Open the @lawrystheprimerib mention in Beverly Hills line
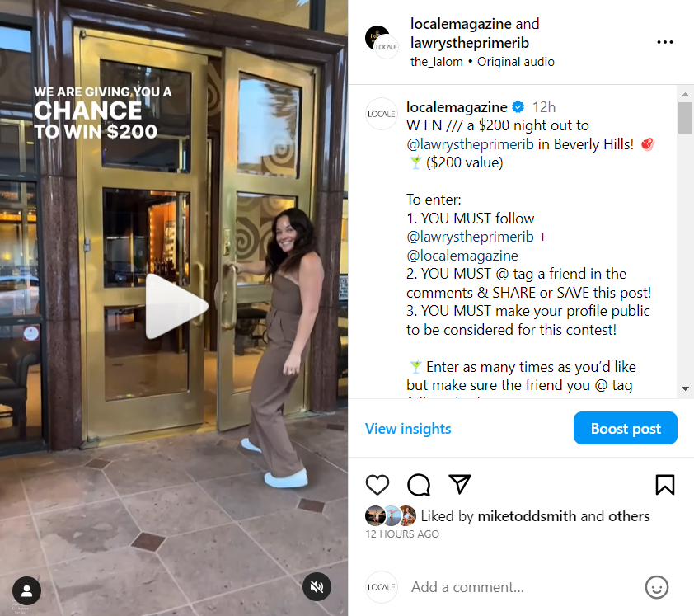 point(470,144)
